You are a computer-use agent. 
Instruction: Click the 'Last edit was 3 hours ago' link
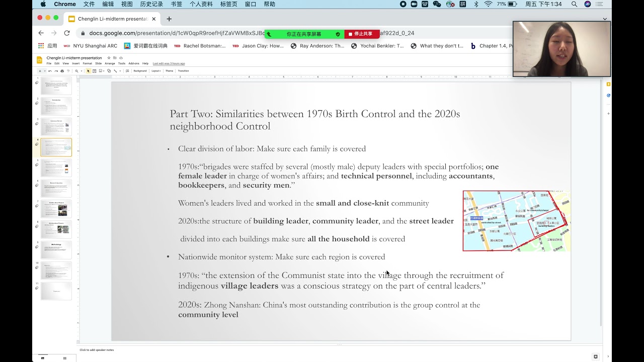tap(169, 63)
